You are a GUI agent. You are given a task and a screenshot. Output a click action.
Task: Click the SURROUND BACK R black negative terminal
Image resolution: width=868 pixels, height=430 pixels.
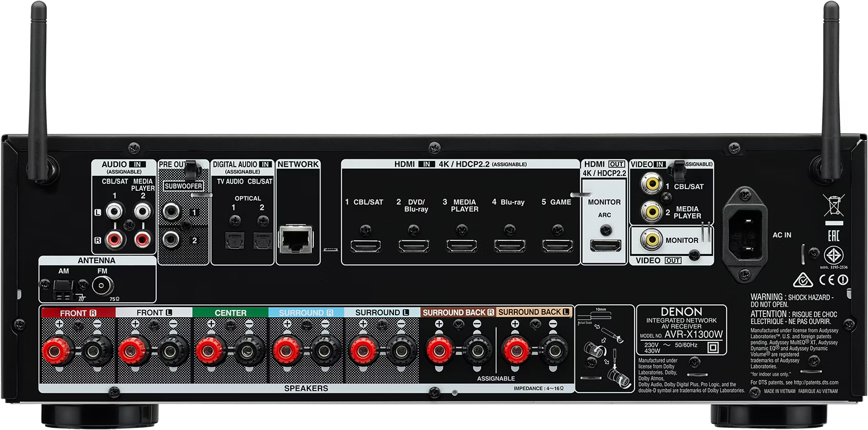477,351
